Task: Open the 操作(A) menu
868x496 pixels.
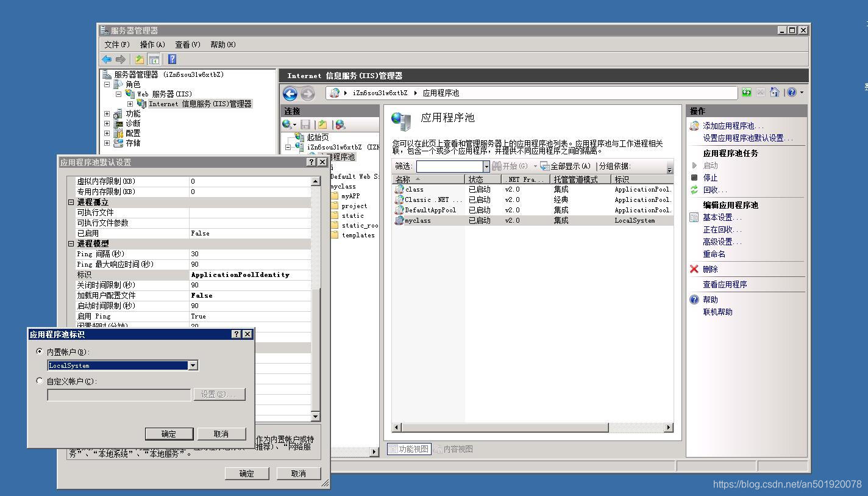Action: click(152, 45)
